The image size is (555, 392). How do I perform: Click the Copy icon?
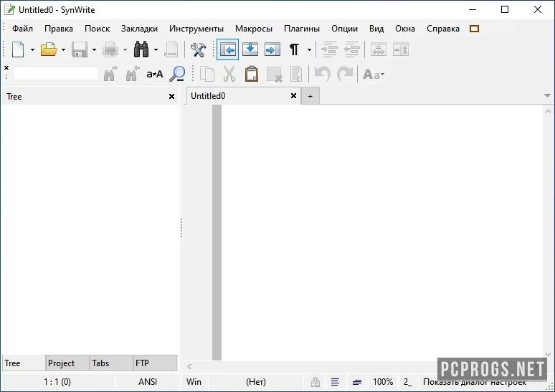207,75
